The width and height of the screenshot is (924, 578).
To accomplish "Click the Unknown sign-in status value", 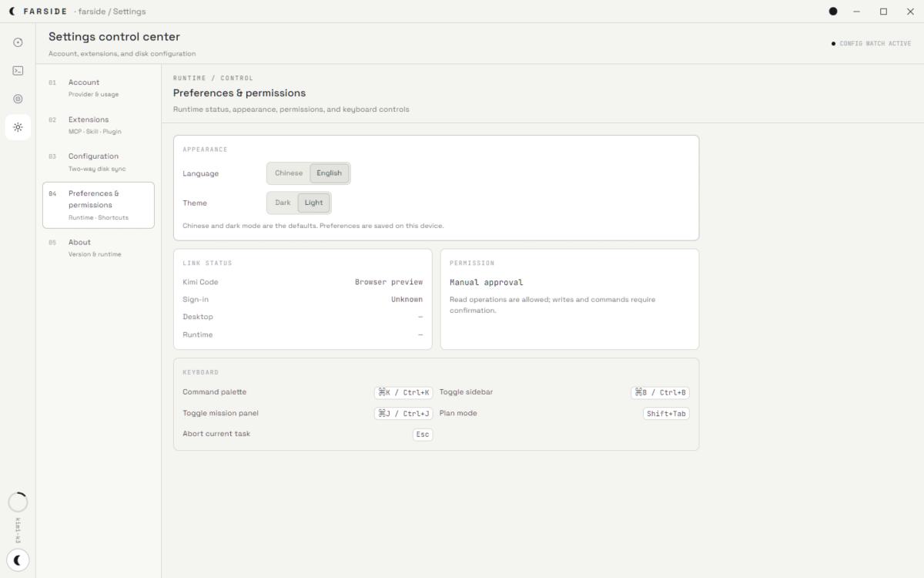I will click(x=407, y=299).
